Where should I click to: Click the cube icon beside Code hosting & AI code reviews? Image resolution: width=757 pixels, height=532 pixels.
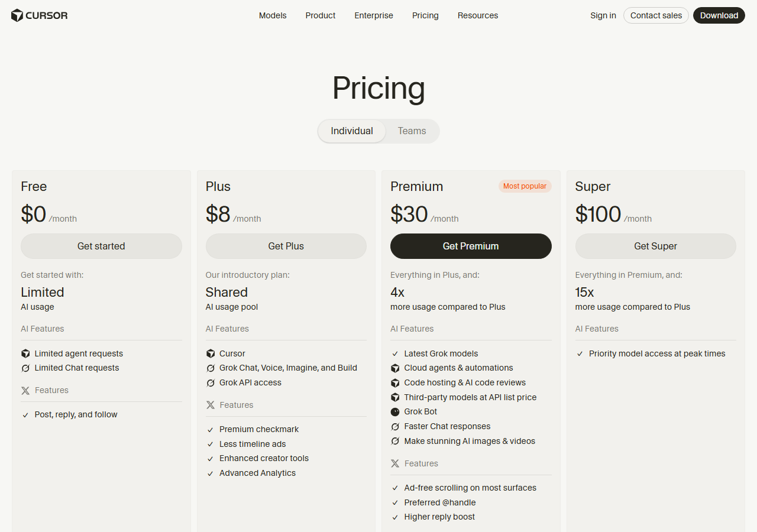coord(395,383)
